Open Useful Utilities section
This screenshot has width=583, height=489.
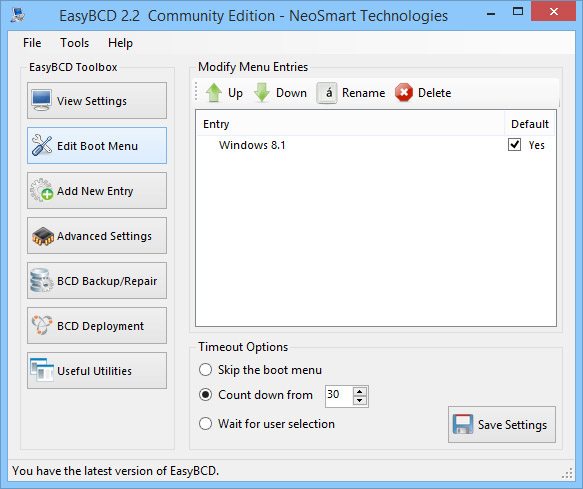point(97,370)
